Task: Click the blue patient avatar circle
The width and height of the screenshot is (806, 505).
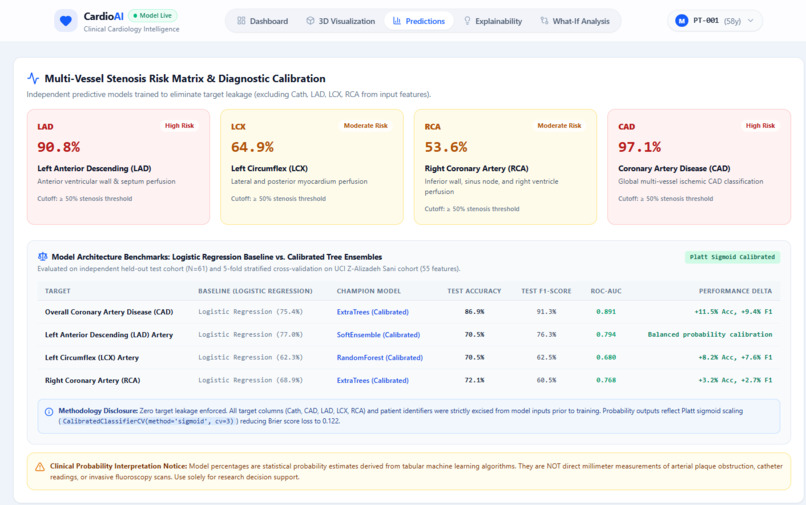Action: click(x=682, y=21)
